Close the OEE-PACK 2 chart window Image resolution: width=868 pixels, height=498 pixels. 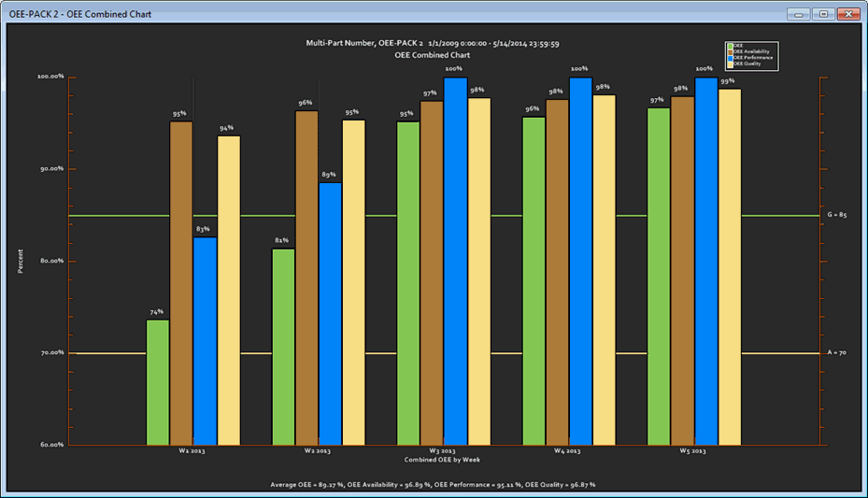tap(847, 14)
